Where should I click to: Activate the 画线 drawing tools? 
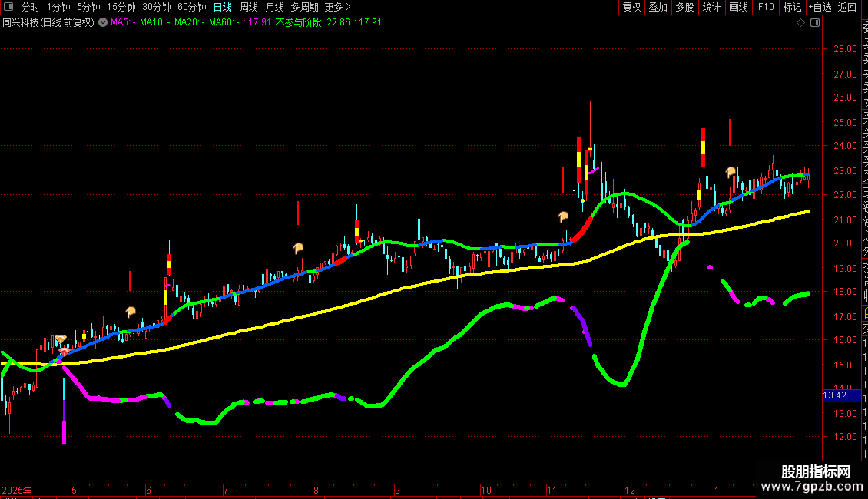click(738, 7)
